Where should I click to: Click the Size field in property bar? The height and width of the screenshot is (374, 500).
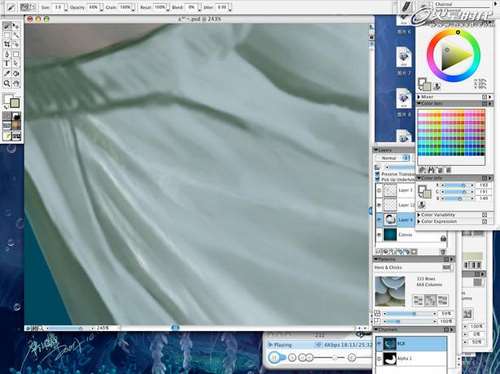click(x=58, y=7)
